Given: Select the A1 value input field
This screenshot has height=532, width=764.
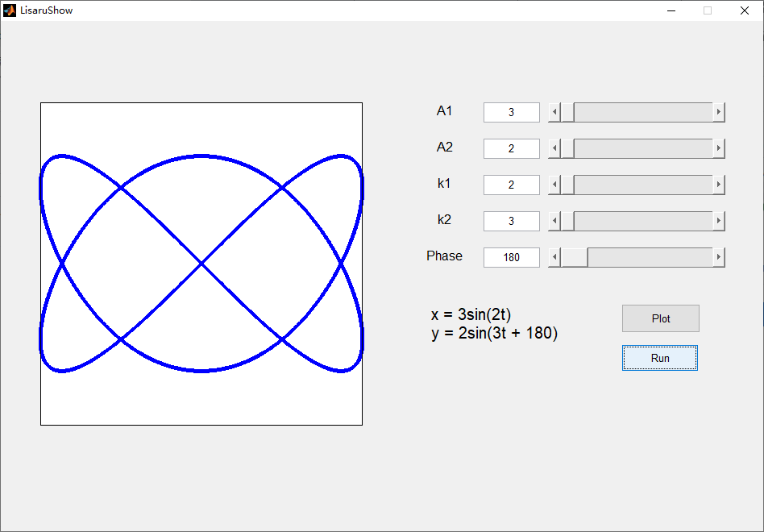Looking at the screenshot, I should [512, 113].
